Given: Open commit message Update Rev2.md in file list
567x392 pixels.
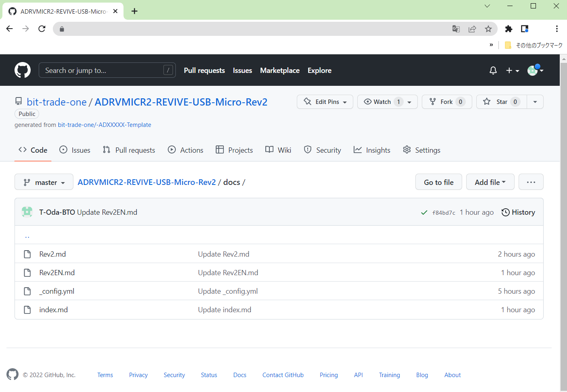Looking at the screenshot, I should 223,254.
